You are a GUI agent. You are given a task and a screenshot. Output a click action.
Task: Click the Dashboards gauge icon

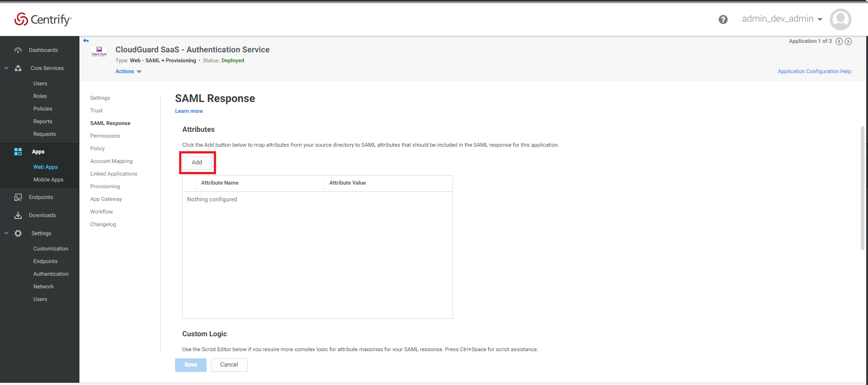click(18, 50)
